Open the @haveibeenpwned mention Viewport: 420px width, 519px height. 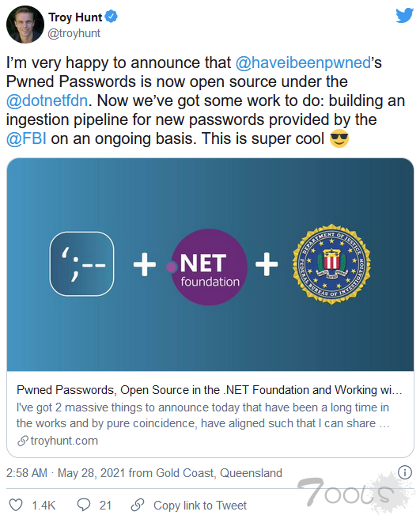(303, 63)
